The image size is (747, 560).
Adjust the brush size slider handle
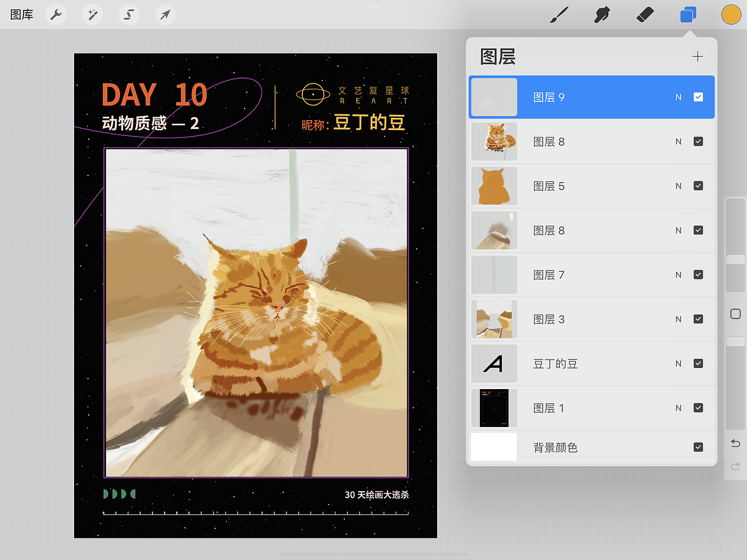point(735,260)
